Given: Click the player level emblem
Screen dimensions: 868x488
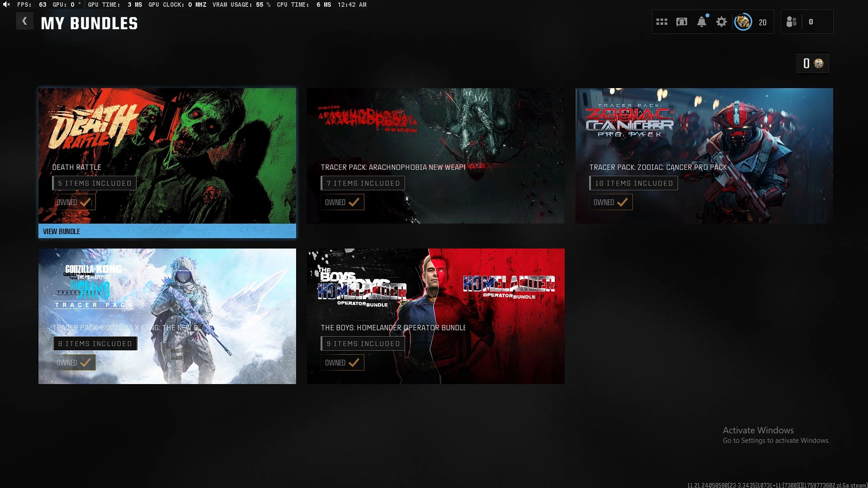Looking at the screenshot, I should tap(743, 22).
